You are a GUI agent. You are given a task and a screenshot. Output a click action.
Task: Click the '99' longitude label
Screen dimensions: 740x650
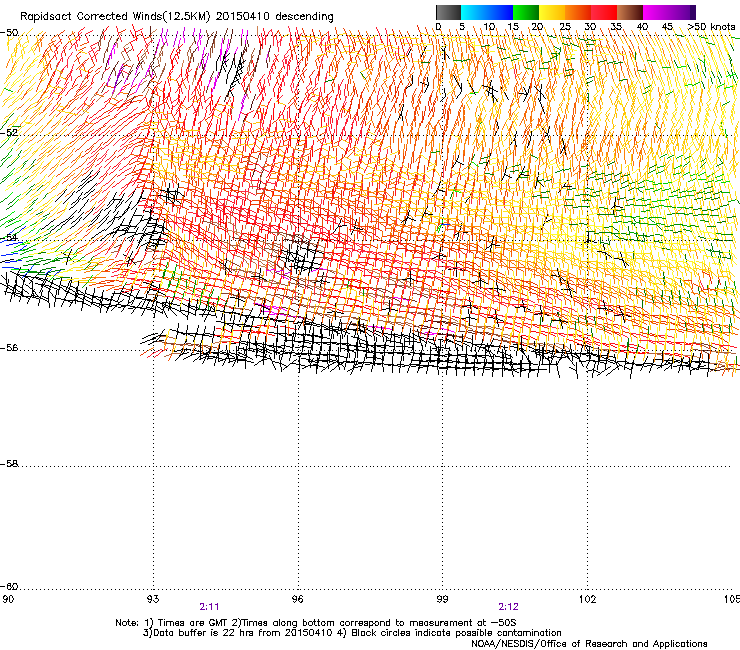(x=442, y=599)
